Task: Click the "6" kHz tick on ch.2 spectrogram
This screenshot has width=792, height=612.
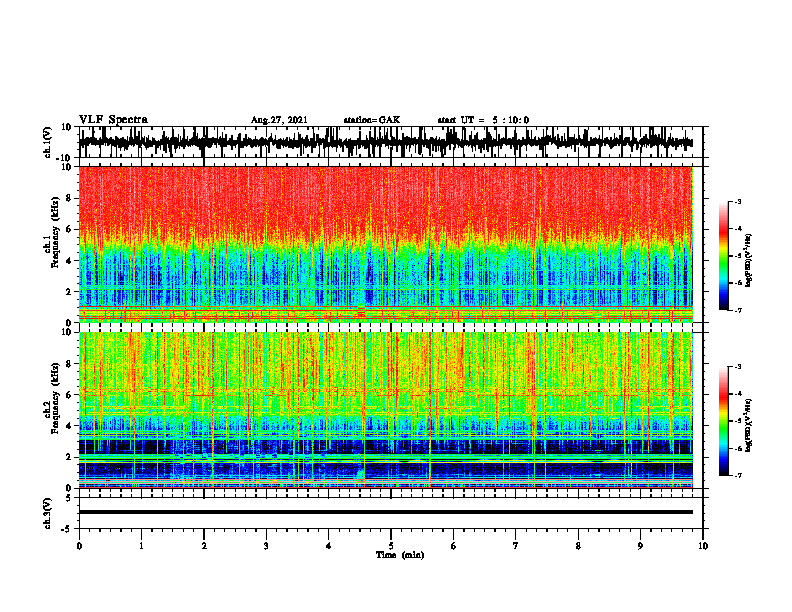Action: (x=69, y=395)
